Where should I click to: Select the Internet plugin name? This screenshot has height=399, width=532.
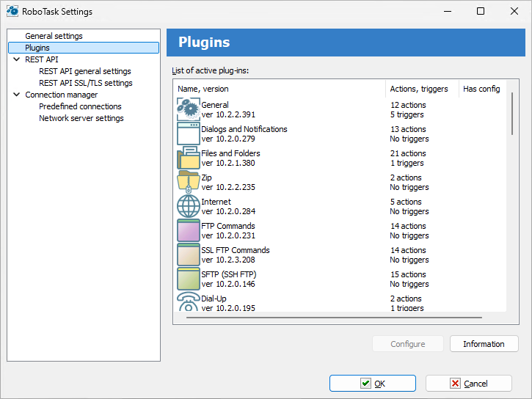[x=216, y=202]
